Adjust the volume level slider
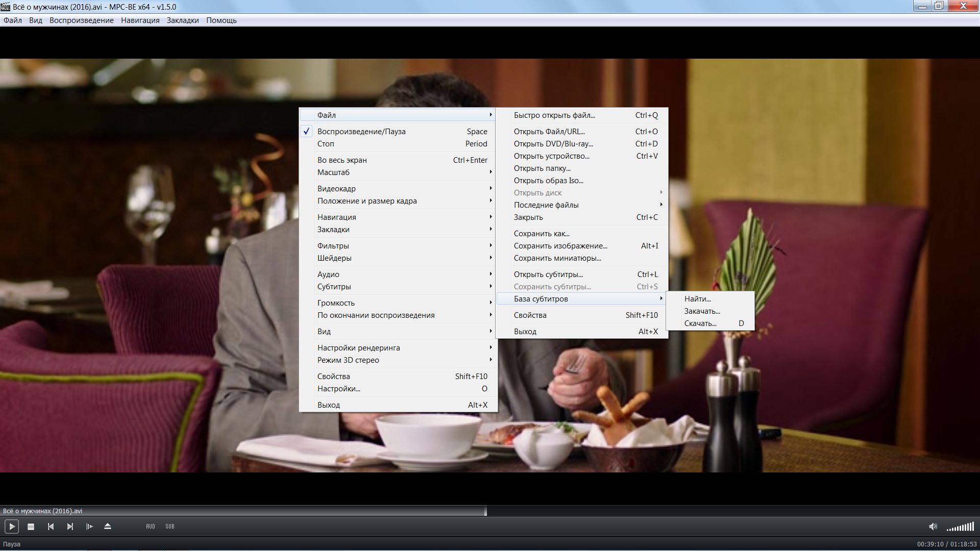 pos(960,527)
